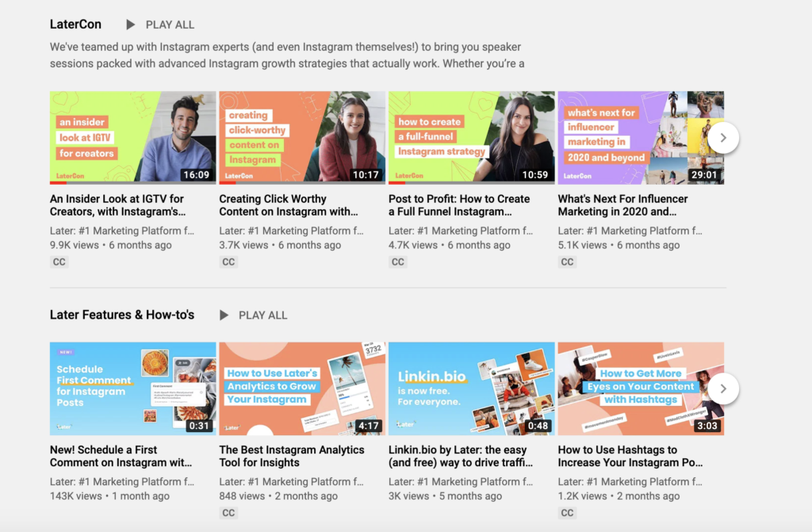Viewport: 812px width, 532px height.
Task: Click channel name under the Influencer Marketing video
Action: [x=630, y=231]
